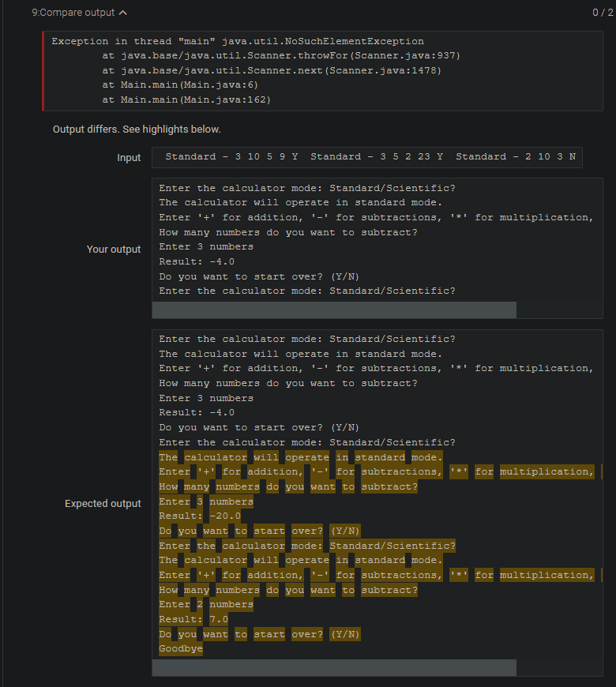Click the '9:Compare output' header title

(x=71, y=12)
